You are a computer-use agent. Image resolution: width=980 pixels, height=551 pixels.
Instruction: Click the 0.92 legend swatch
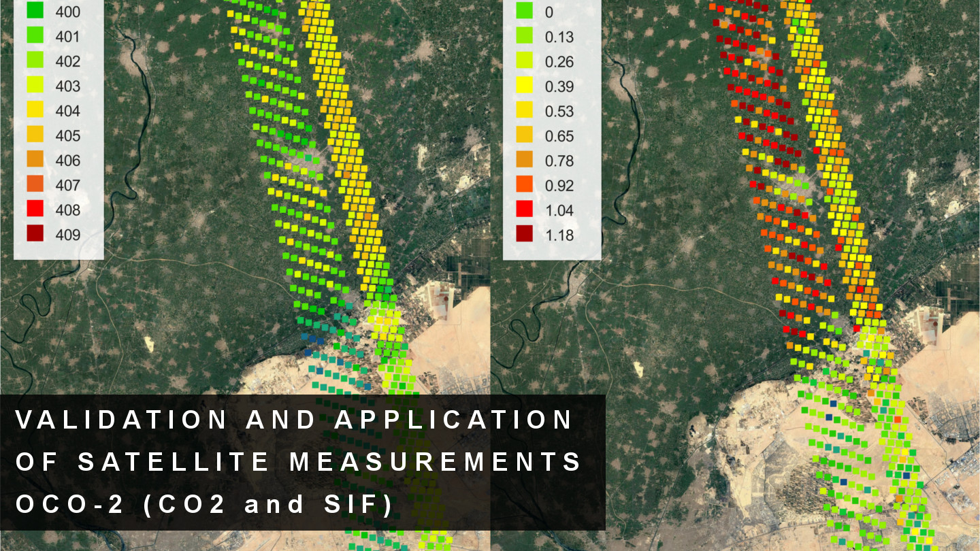click(x=524, y=185)
